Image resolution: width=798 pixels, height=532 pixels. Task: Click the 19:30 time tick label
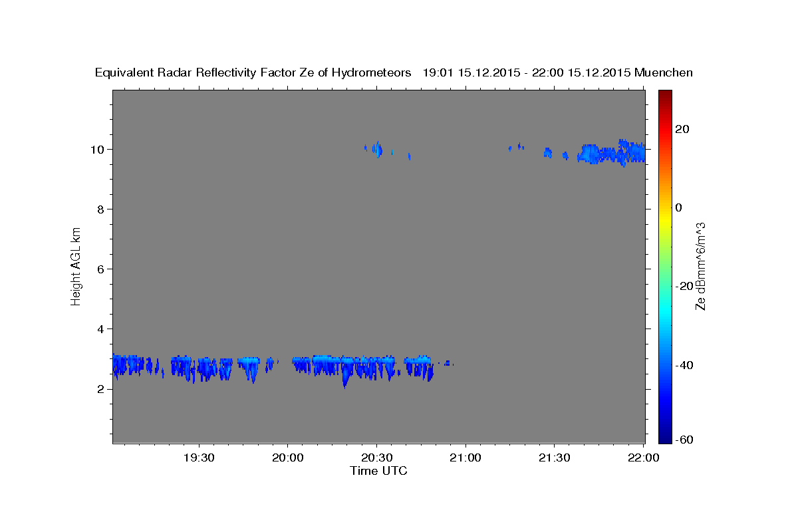[x=199, y=458]
